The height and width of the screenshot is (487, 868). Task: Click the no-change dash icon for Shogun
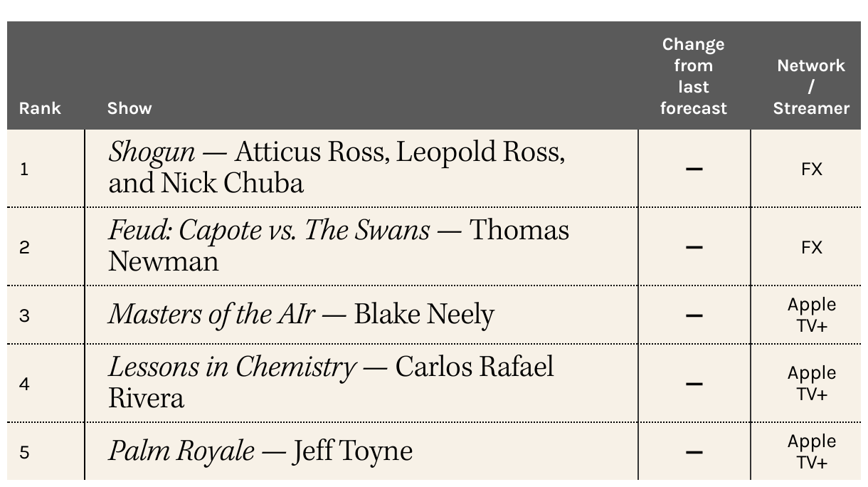tap(694, 169)
